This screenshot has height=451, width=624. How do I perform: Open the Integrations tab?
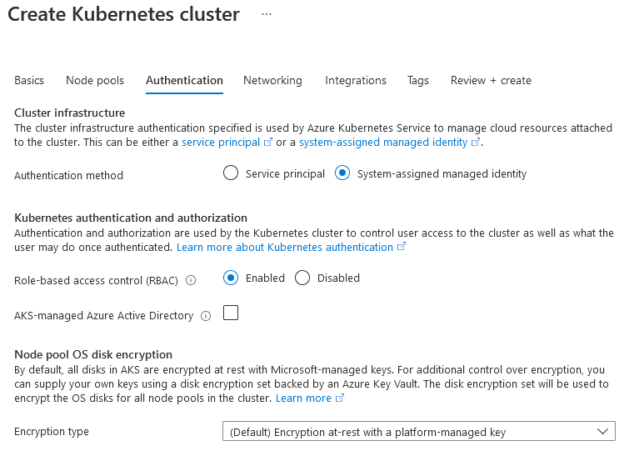pyautogui.click(x=355, y=80)
